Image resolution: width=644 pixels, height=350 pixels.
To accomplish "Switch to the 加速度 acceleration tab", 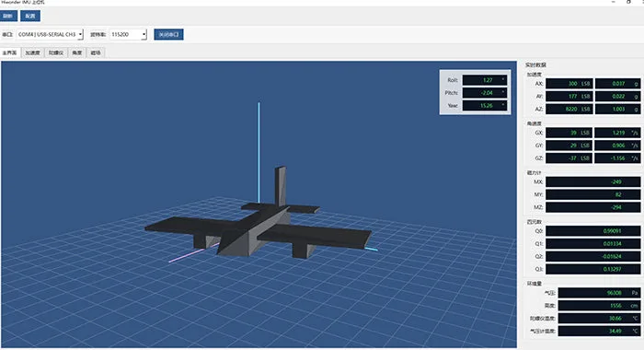I will tap(33, 52).
